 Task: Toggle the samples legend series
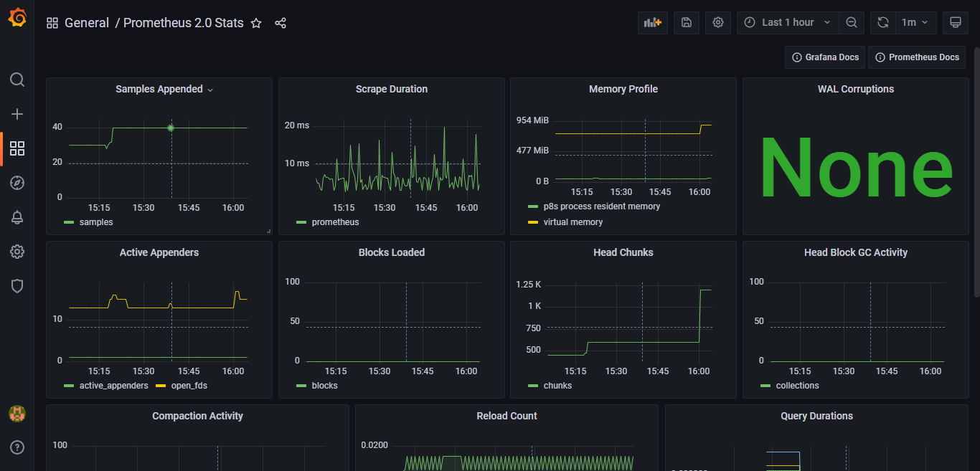[x=96, y=222]
